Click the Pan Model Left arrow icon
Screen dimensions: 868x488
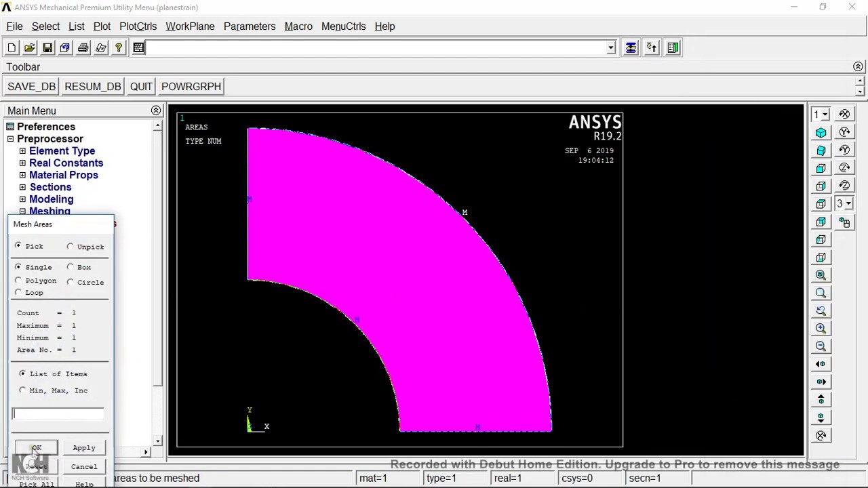click(821, 364)
